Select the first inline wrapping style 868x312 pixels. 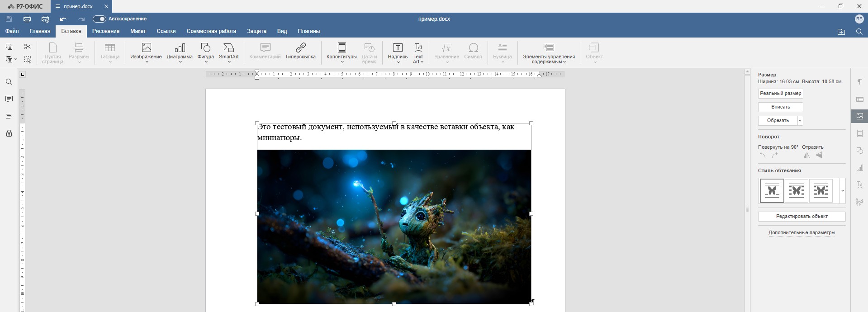click(772, 191)
